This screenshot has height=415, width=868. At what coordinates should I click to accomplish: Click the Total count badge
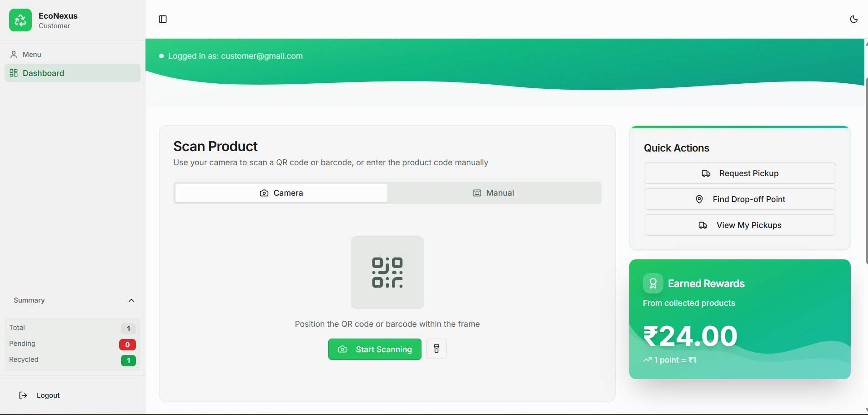click(128, 329)
